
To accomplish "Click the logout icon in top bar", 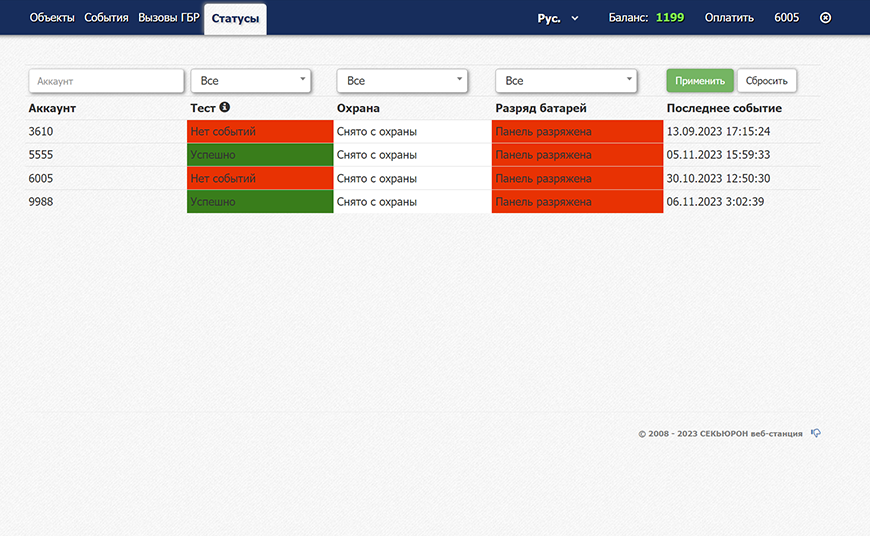I will click(x=826, y=18).
